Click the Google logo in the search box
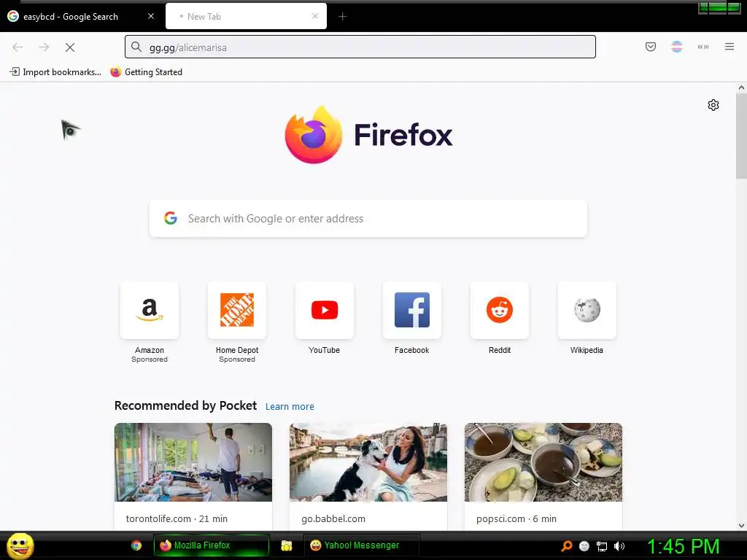The image size is (747, 560). 171,218
